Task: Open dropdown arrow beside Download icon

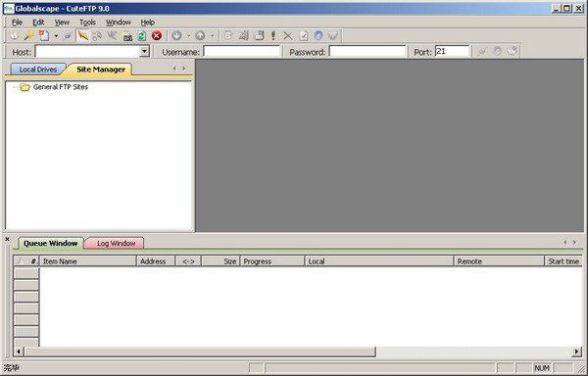Action: tap(188, 36)
